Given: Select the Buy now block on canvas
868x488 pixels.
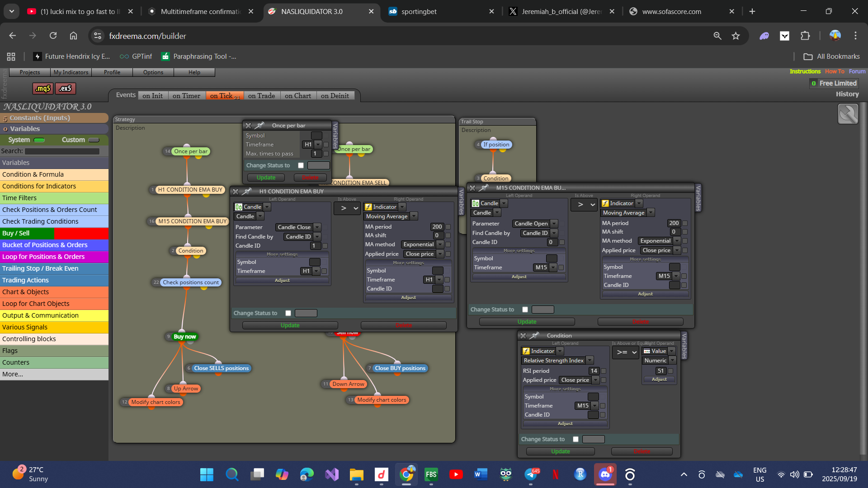Looking at the screenshot, I should pyautogui.click(x=184, y=337).
